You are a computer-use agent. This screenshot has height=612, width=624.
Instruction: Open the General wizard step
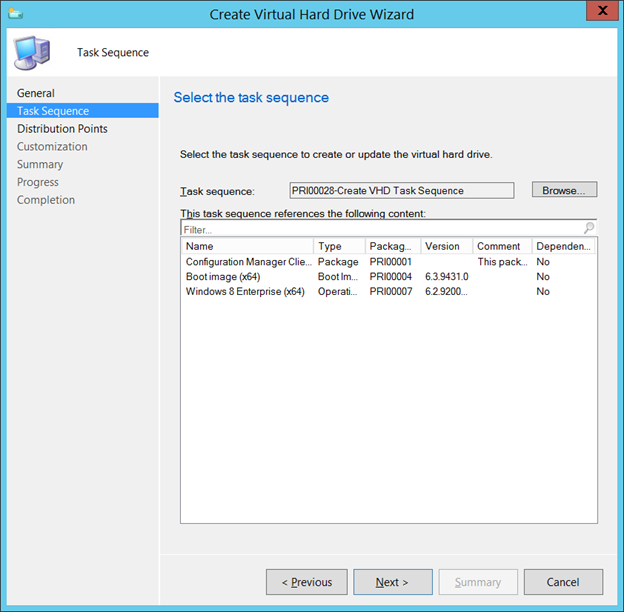click(36, 93)
